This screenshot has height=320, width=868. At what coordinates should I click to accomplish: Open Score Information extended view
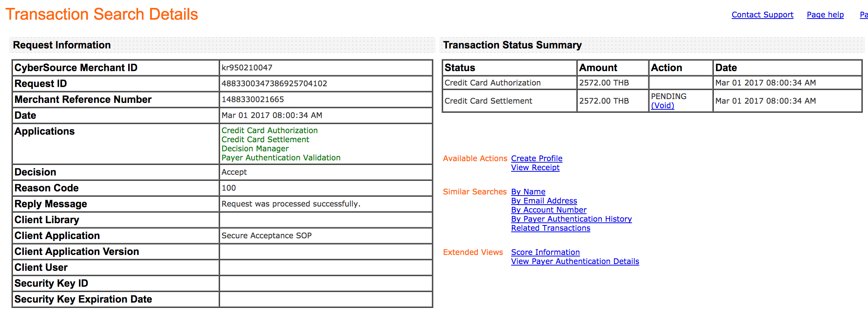click(x=545, y=252)
